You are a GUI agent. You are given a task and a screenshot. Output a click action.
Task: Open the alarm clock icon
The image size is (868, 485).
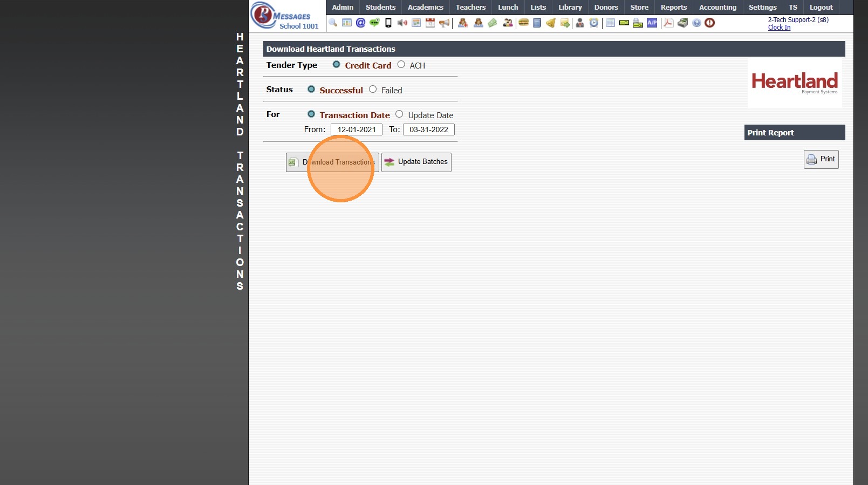pyautogui.click(x=594, y=23)
